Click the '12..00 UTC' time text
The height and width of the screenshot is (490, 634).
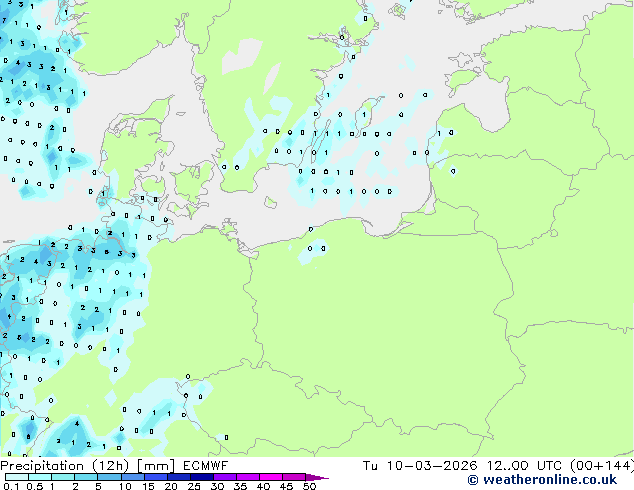click(525, 466)
